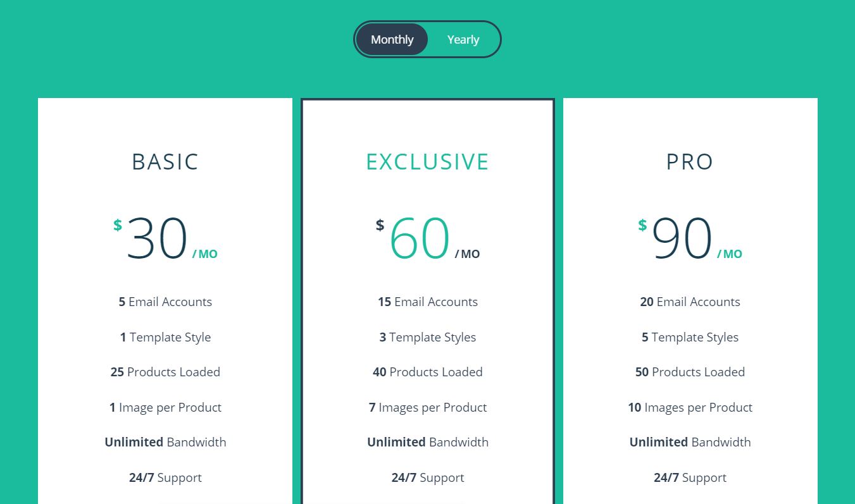Click "5 Email Accounts" in Basic plan
Image resolution: width=855 pixels, height=504 pixels.
165,302
